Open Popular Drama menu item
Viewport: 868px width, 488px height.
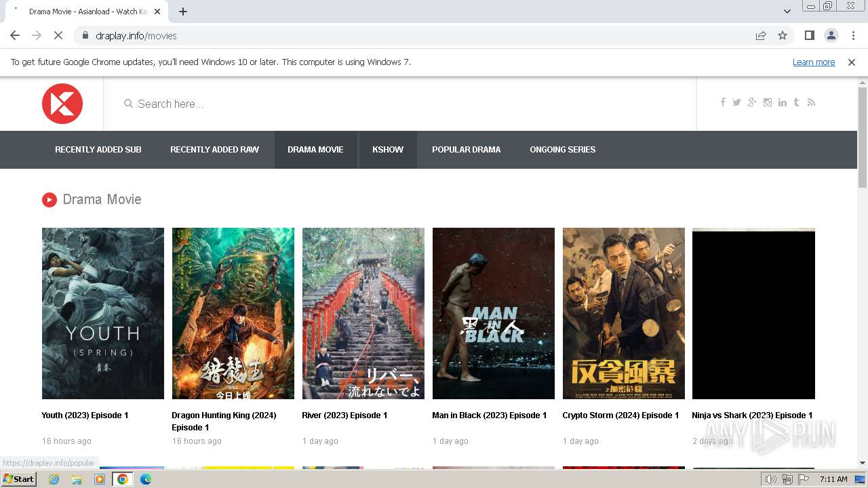467,150
